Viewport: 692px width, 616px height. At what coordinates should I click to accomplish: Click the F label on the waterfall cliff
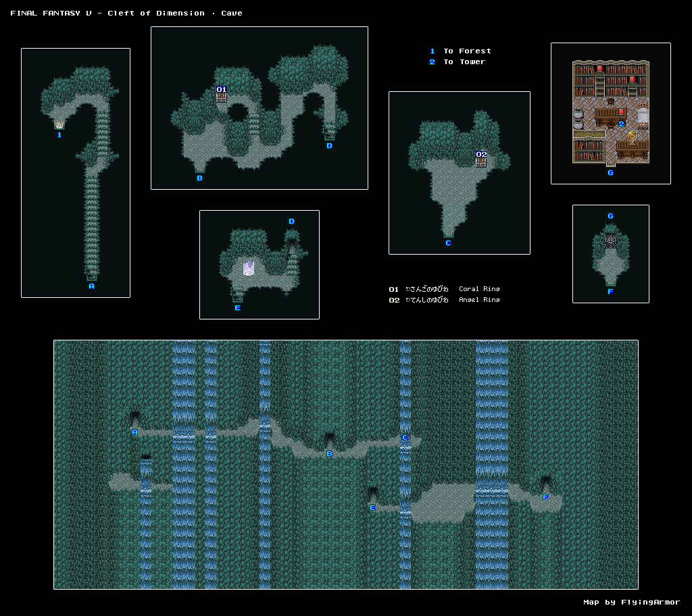[x=545, y=497]
